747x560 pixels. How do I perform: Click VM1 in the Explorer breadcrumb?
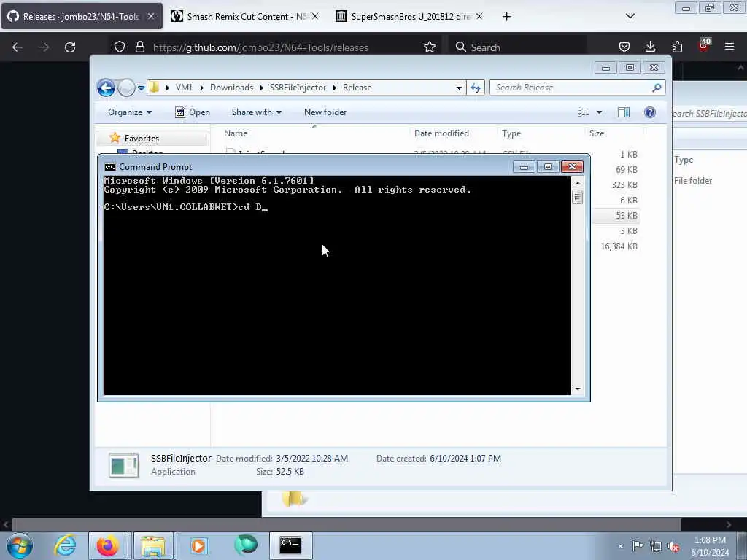point(184,87)
